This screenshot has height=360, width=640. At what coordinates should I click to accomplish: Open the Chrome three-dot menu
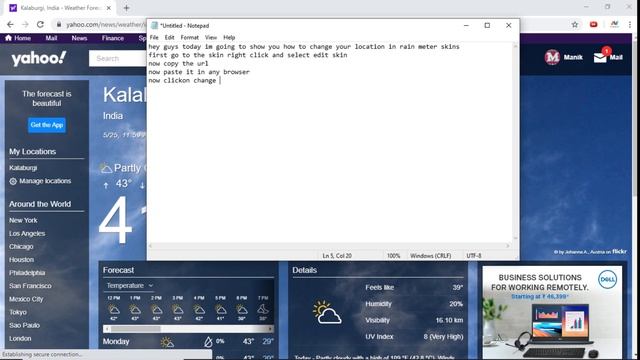[630, 24]
